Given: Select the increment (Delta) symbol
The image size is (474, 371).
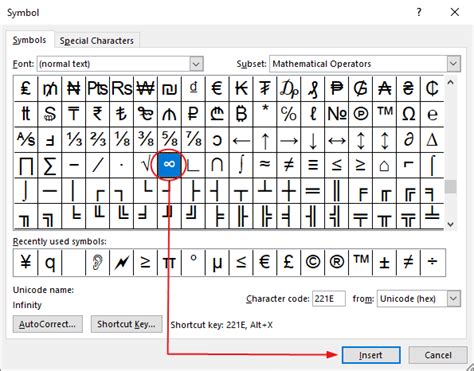Looking at the screenshot, I should pyautogui.click(x=432, y=140).
